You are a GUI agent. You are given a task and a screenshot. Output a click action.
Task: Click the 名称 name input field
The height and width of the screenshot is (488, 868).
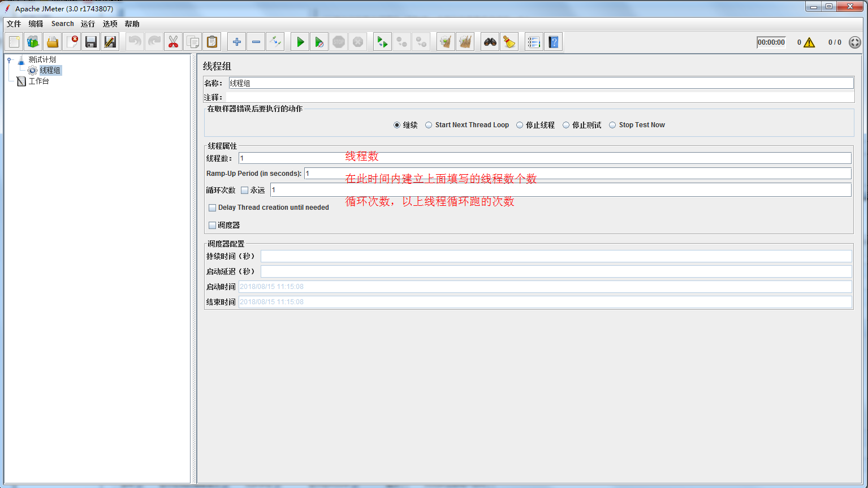pos(541,83)
